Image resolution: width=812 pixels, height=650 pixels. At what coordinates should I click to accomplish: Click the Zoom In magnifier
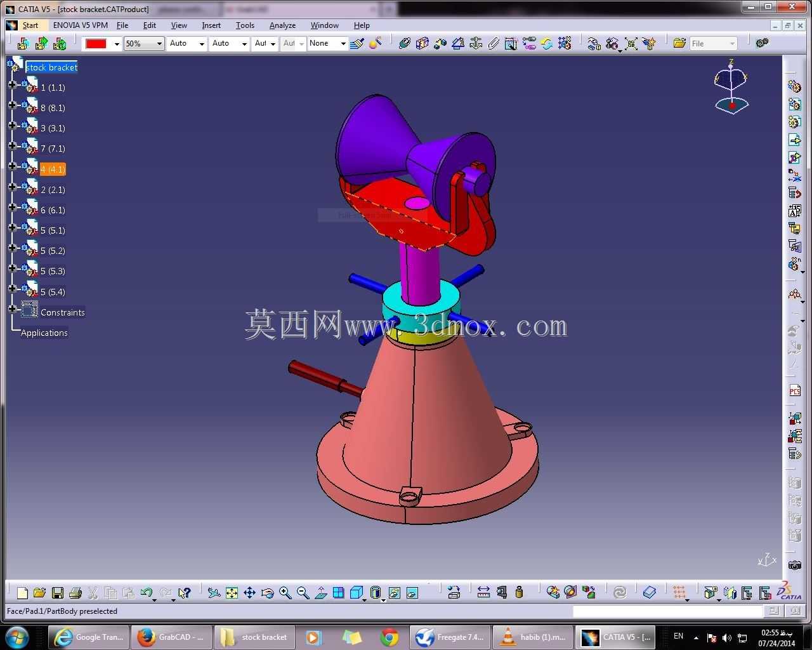[285, 593]
